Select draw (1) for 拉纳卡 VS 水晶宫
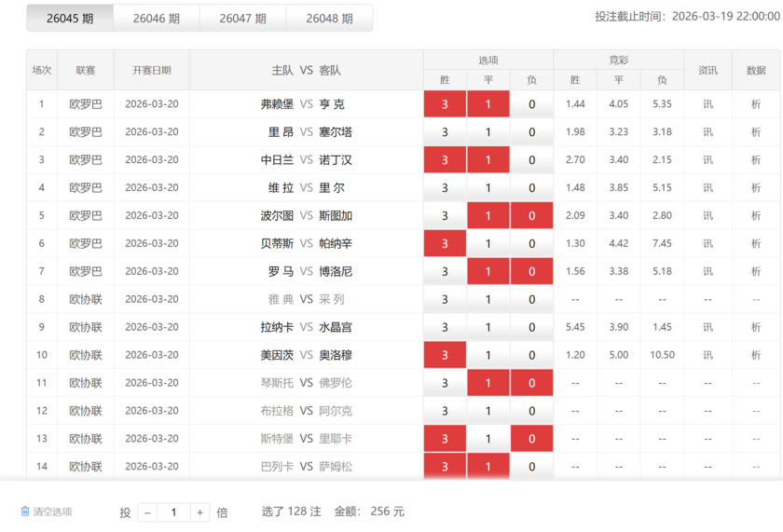 [x=488, y=327]
